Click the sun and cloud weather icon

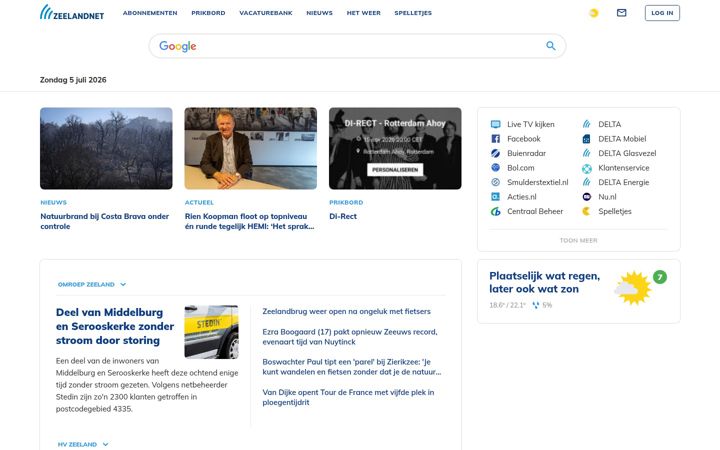[633, 288]
